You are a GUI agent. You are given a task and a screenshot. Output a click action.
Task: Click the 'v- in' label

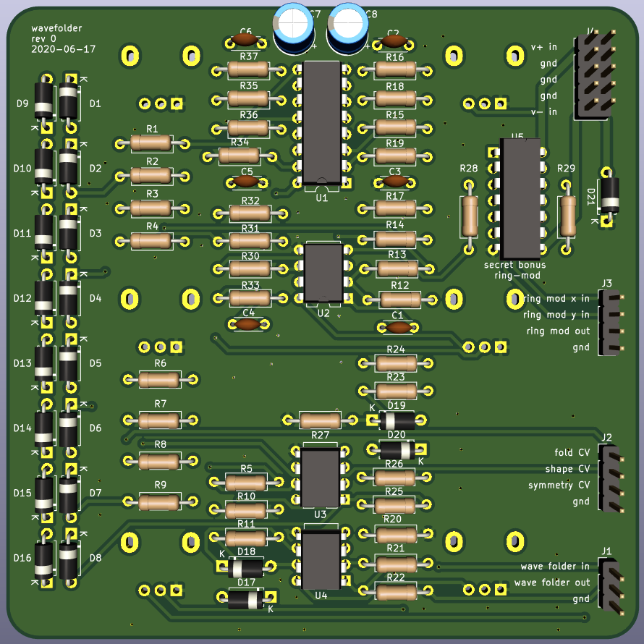point(544,111)
